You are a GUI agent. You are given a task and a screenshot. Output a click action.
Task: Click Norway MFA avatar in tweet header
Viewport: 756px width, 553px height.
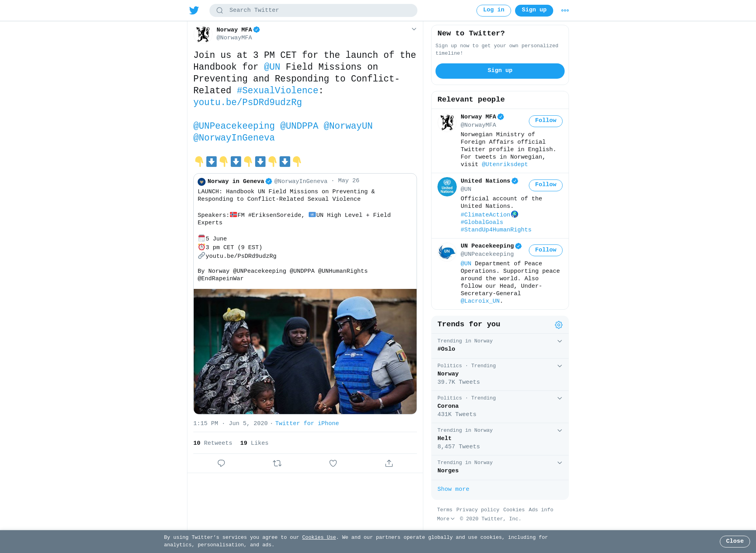coord(203,34)
